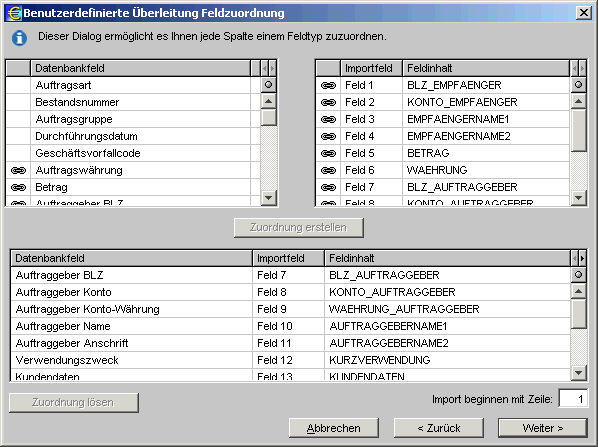Click scroll down arrow of assignments table
This screenshot has height=447, width=598.
[579, 372]
